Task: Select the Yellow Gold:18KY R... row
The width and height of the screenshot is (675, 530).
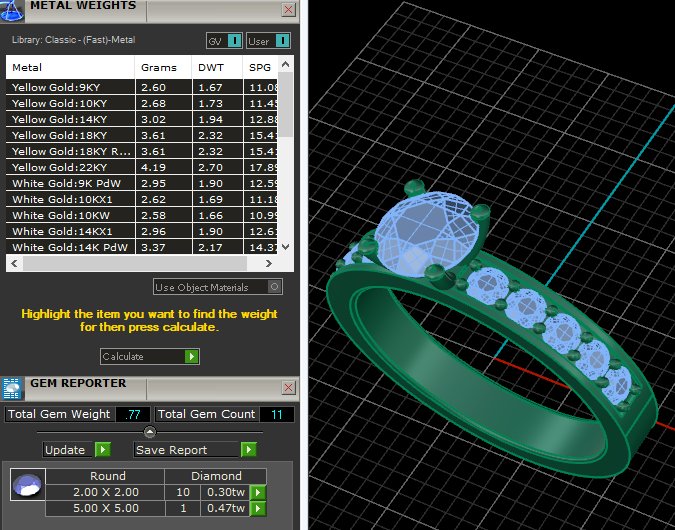Action: [142, 151]
